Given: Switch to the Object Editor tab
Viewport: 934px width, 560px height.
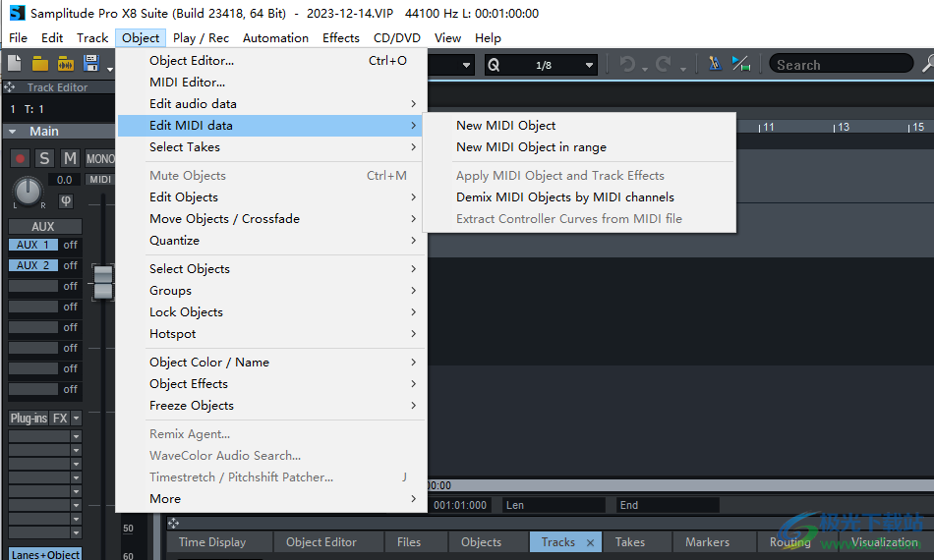Looking at the screenshot, I should pos(321,542).
